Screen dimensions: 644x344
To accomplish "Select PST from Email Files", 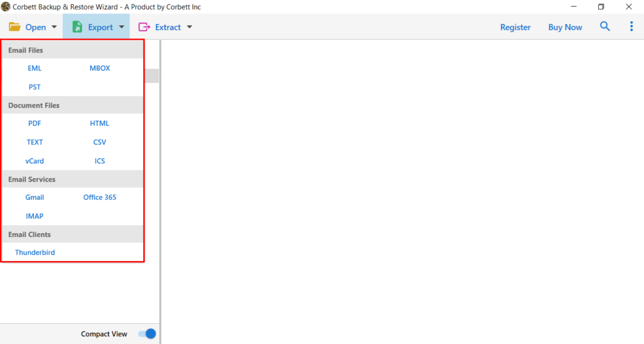I will pyautogui.click(x=35, y=87).
